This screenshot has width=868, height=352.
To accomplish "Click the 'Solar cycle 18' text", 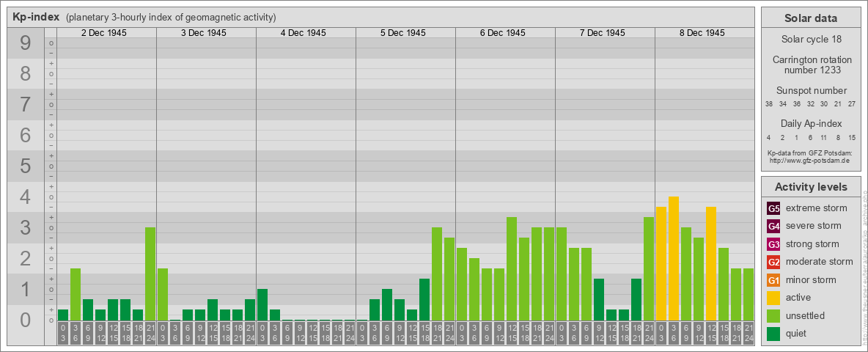I will 811,40.
